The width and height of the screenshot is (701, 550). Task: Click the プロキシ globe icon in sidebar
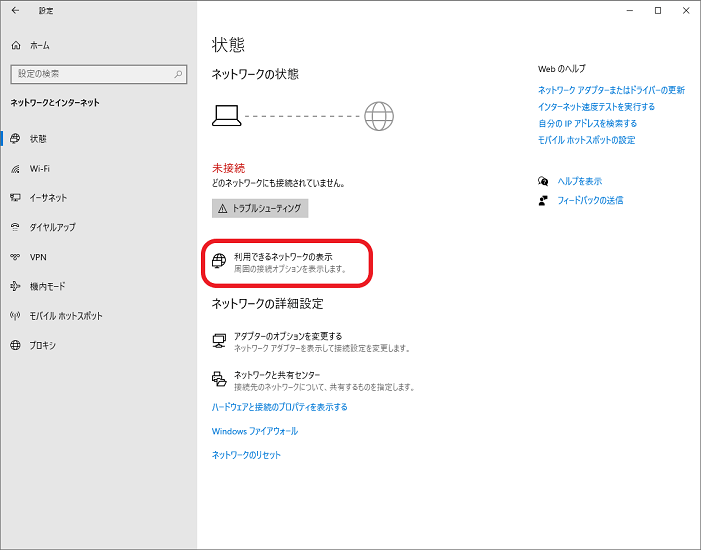point(16,345)
